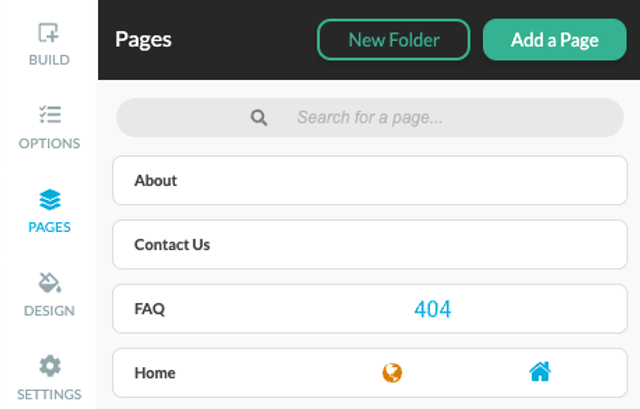Click the orange globe icon on Home
Viewport: 640px width, 409px height.
pos(392,373)
